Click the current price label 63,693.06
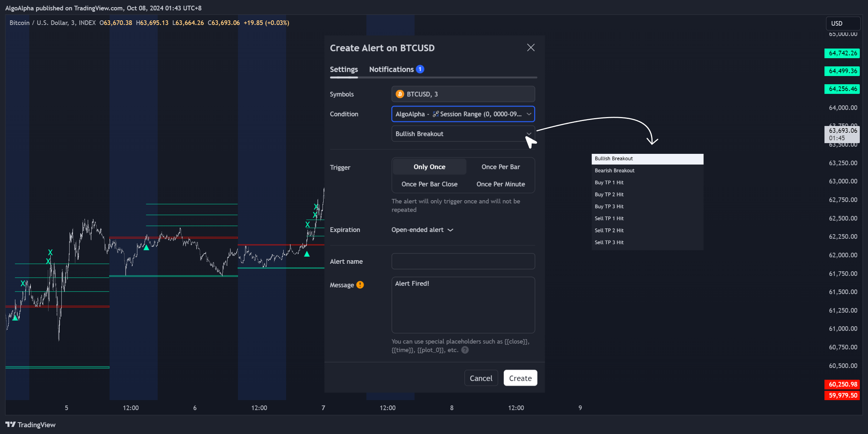 click(x=842, y=134)
